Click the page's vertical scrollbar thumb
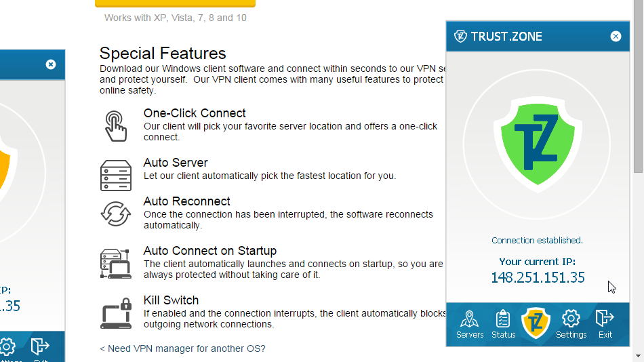Image resolution: width=644 pixels, height=362 pixels. coord(638,88)
